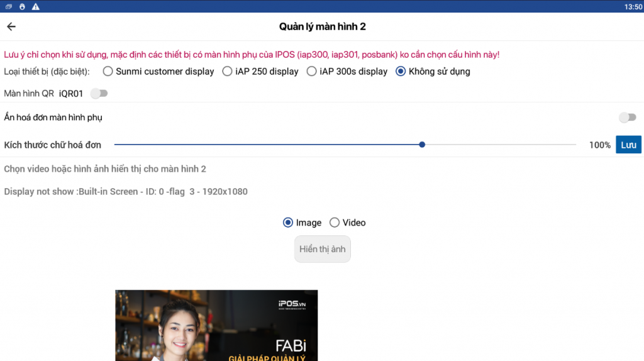Select Sunmi customer display option
This screenshot has height=361, width=644.
tap(108, 72)
